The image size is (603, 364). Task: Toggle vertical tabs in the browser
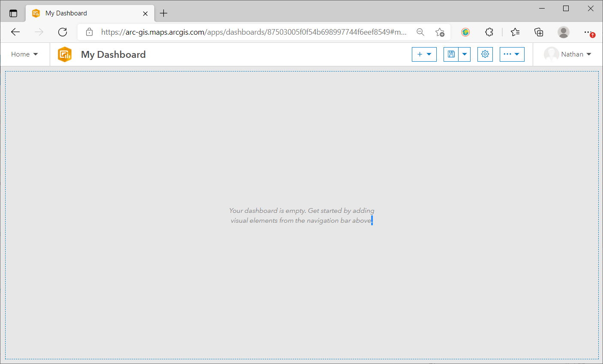click(13, 13)
